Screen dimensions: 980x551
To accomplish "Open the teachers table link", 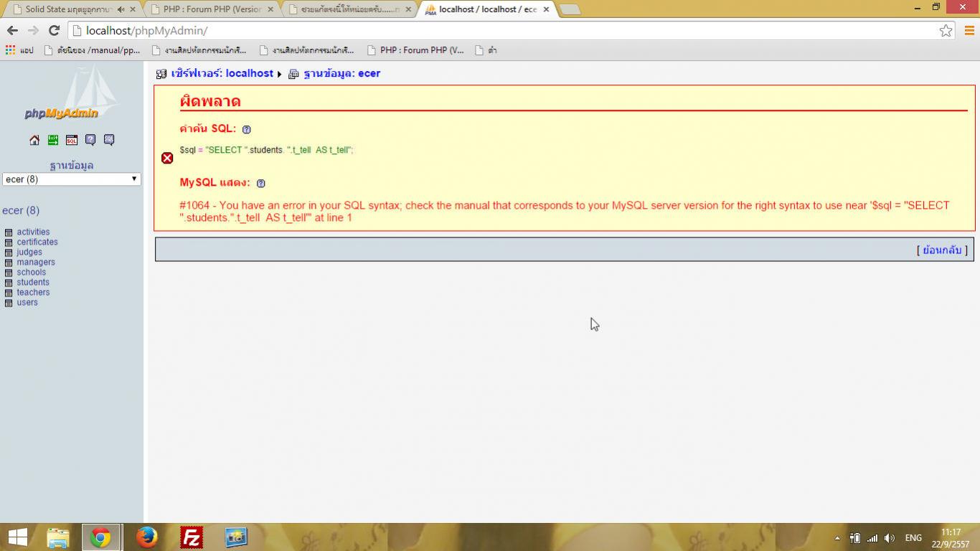I will (33, 293).
